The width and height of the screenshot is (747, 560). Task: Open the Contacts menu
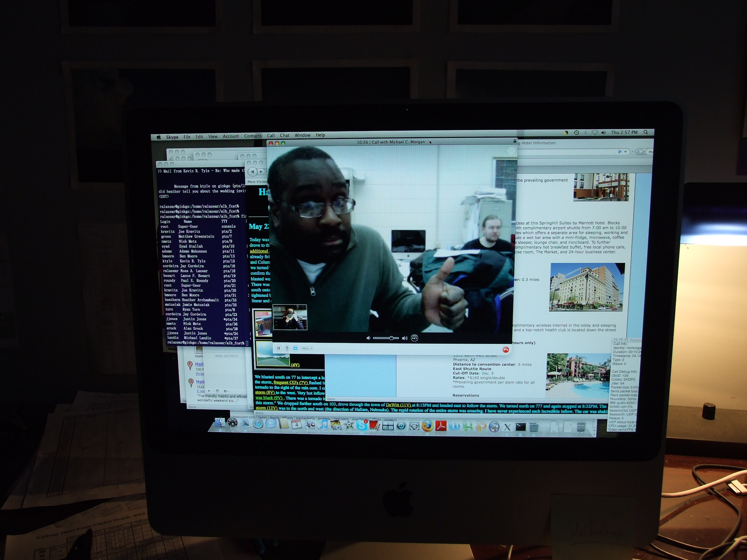pos(253,136)
